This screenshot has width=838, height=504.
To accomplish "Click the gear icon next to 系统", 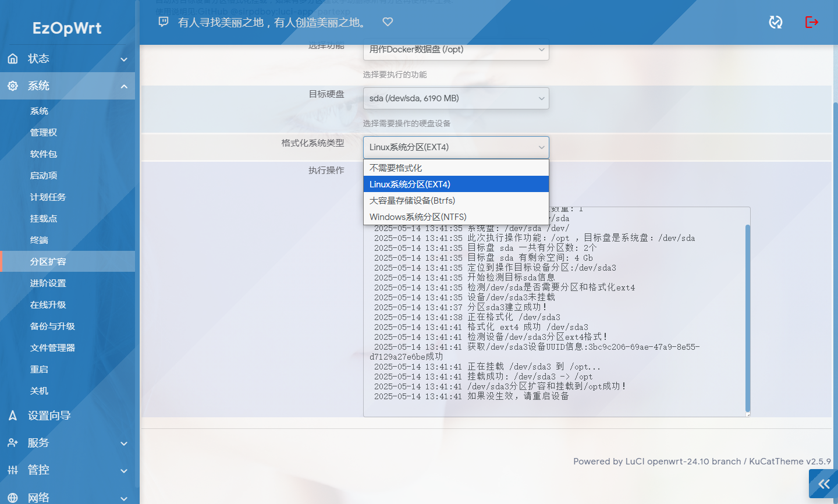I will (13, 86).
